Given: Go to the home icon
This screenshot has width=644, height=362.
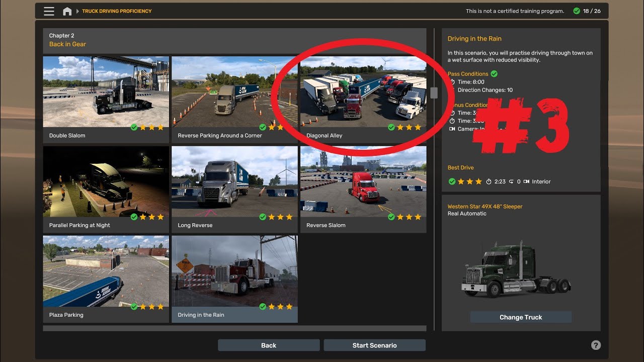Looking at the screenshot, I should [x=67, y=11].
